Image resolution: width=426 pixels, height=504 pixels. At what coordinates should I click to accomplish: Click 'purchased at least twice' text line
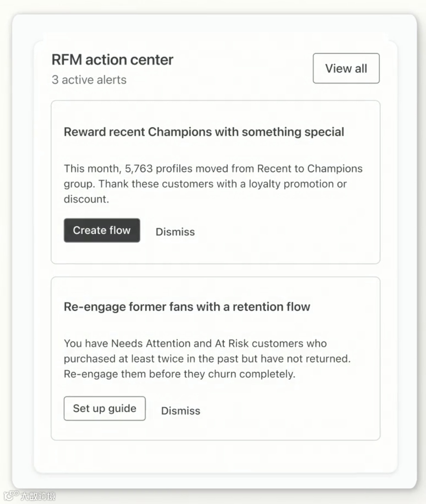122,359
